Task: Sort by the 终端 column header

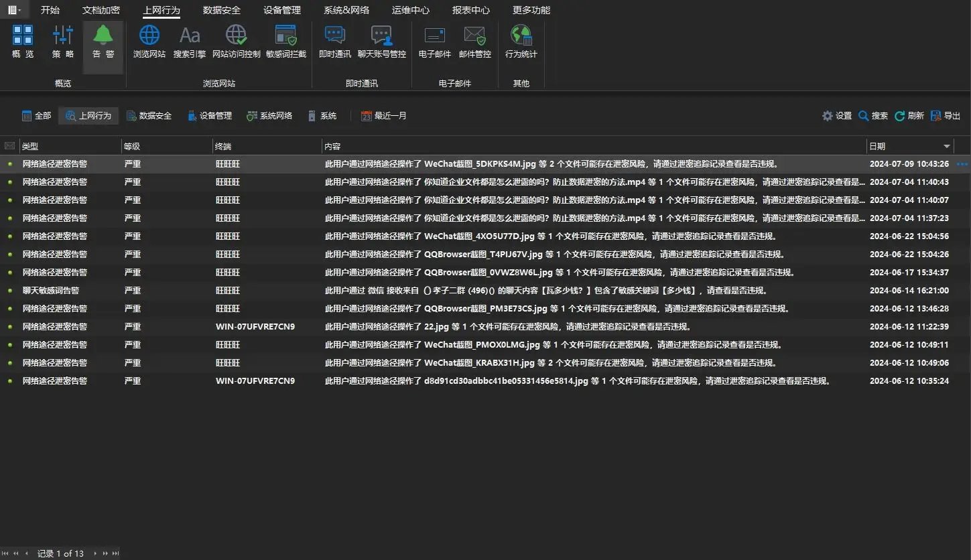Action: (x=267, y=146)
